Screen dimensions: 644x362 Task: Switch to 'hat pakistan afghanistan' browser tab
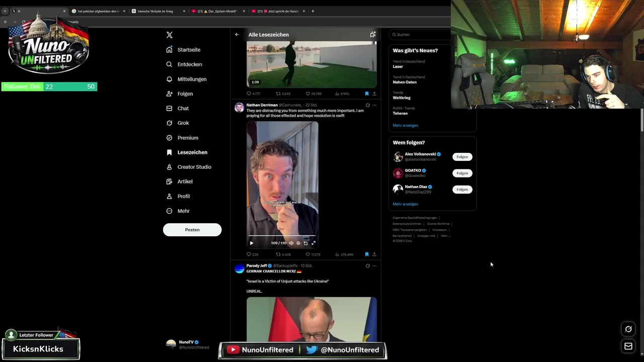point(98,11)
